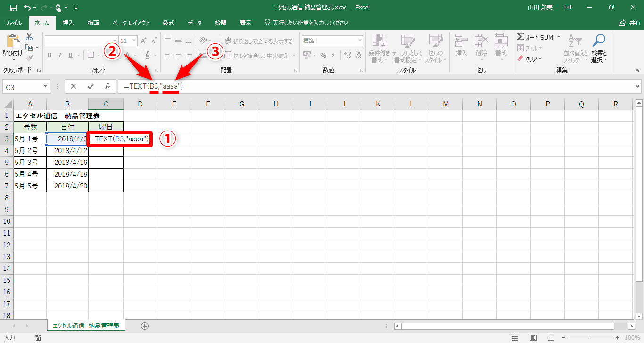Copy the selection from the clipboard group

29,48
